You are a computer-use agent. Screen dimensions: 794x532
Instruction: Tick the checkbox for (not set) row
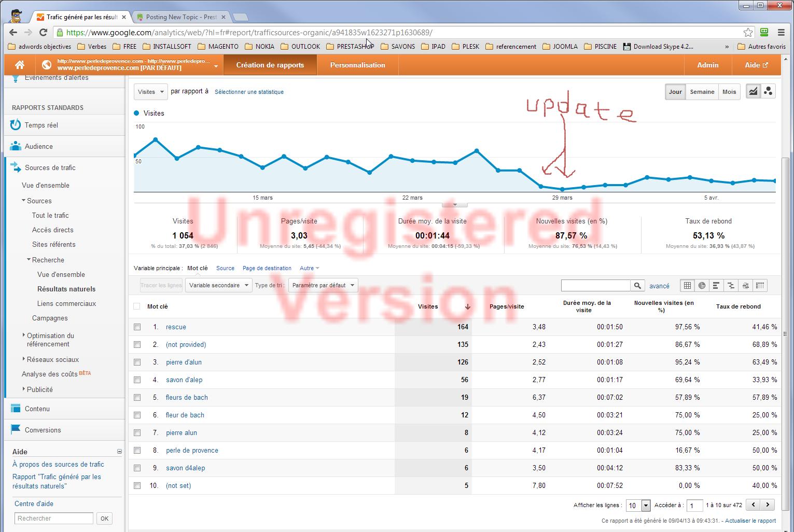[137, 485]
